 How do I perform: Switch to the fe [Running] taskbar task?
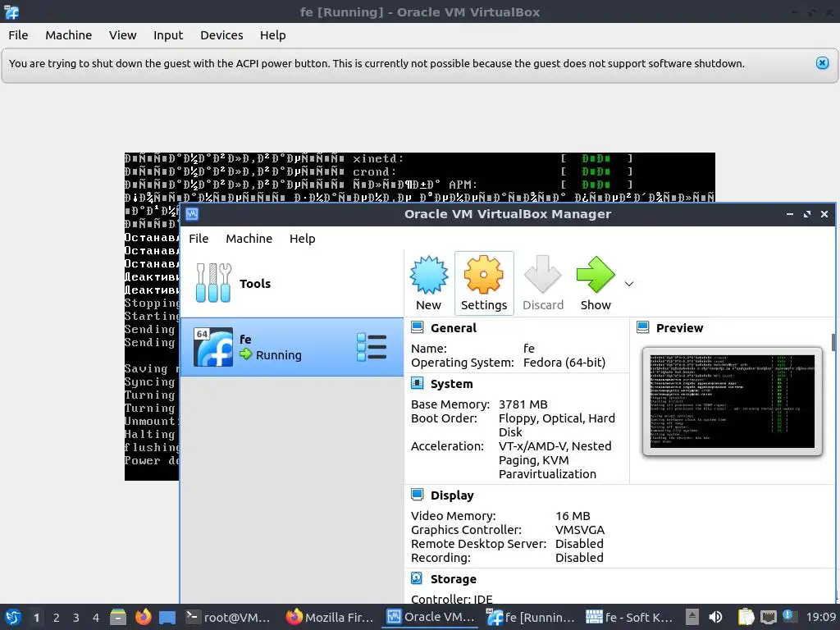point(531,617)
